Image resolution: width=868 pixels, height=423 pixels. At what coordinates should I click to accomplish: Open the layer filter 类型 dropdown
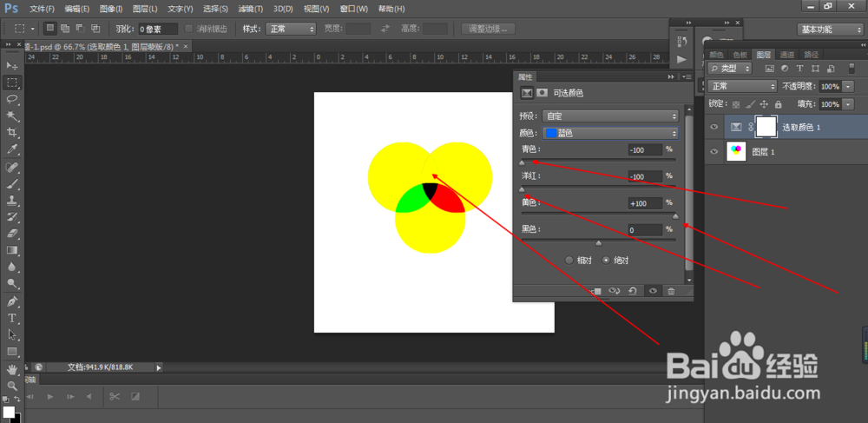730,69
